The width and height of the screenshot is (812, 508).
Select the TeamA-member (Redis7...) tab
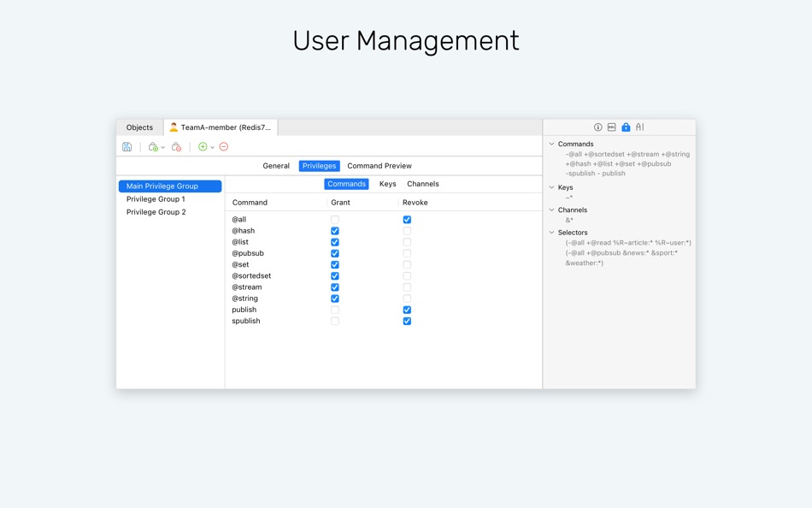(x=221, y=127)
